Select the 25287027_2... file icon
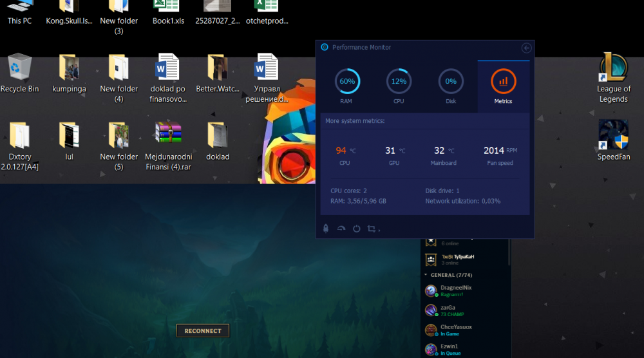Image resolution: width=644 pixels, height=358 pixels. pyautogui.click(x=217, y=13)
